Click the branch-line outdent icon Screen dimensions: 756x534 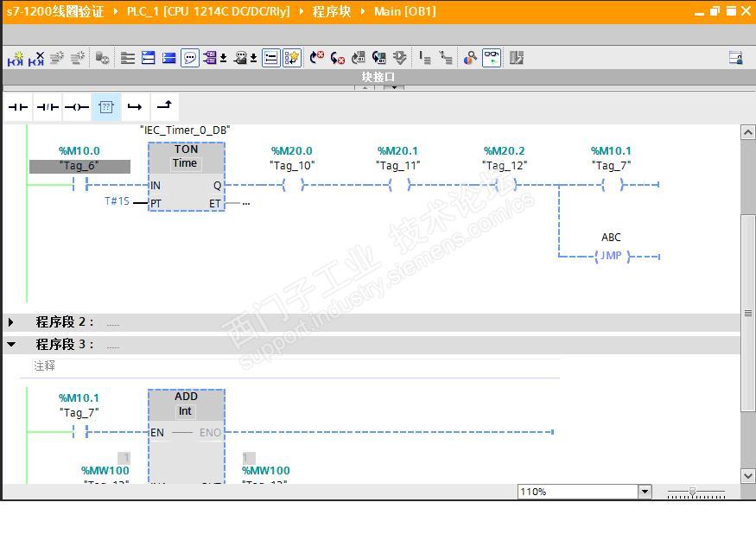click(x=446, y=59)
